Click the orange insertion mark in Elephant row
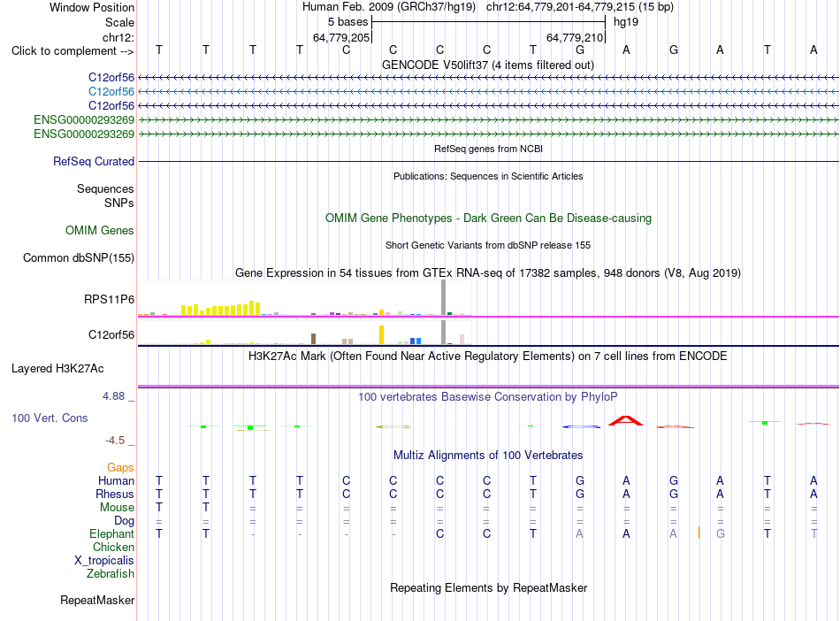This screenshot has width=840, height=621. [699, 533]
